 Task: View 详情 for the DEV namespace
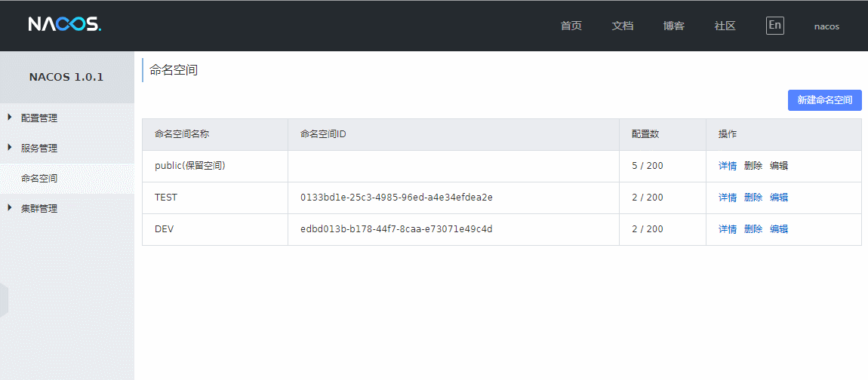[x=728, y=229]
